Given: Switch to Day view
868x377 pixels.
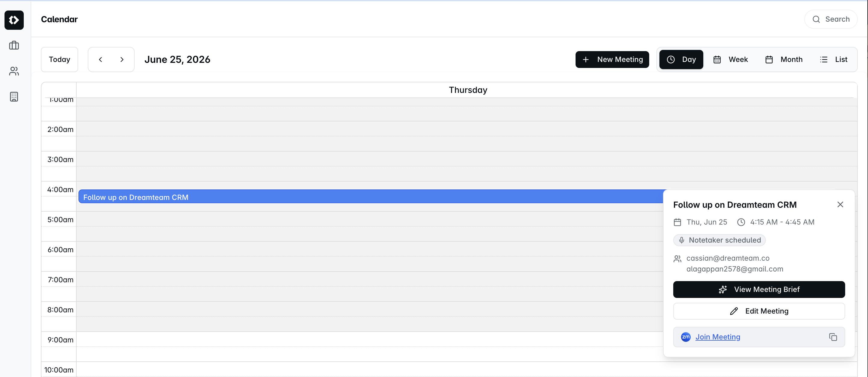Looking at the screenshot, I should (x=681, y=60).
